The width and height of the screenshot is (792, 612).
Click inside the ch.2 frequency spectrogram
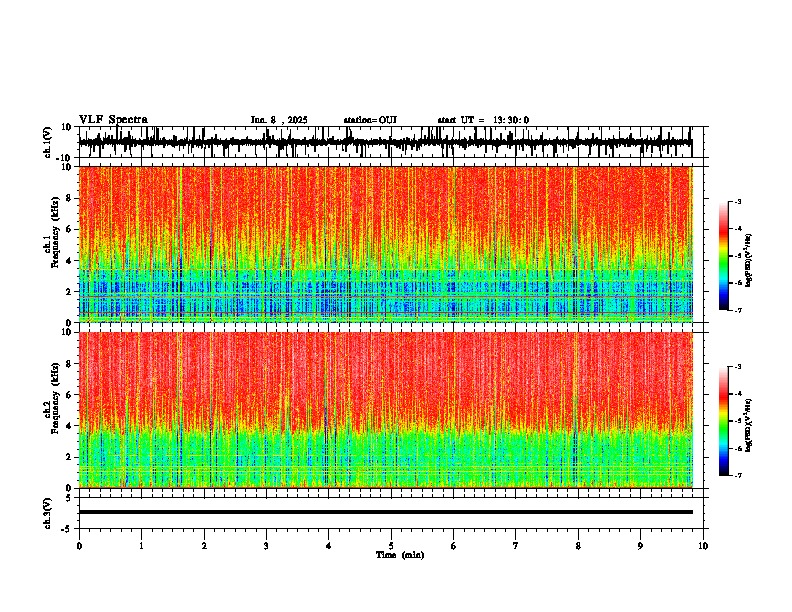point(386,410)
